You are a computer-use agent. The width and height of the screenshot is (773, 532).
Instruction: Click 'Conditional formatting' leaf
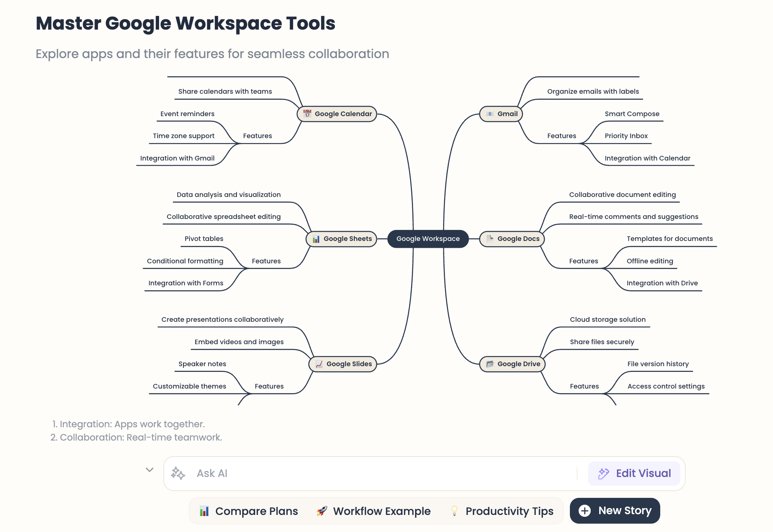point(185,261)
